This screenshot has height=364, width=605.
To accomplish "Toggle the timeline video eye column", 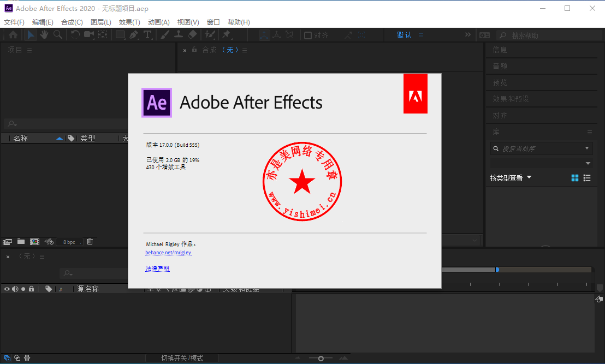I will pos(7,289).
